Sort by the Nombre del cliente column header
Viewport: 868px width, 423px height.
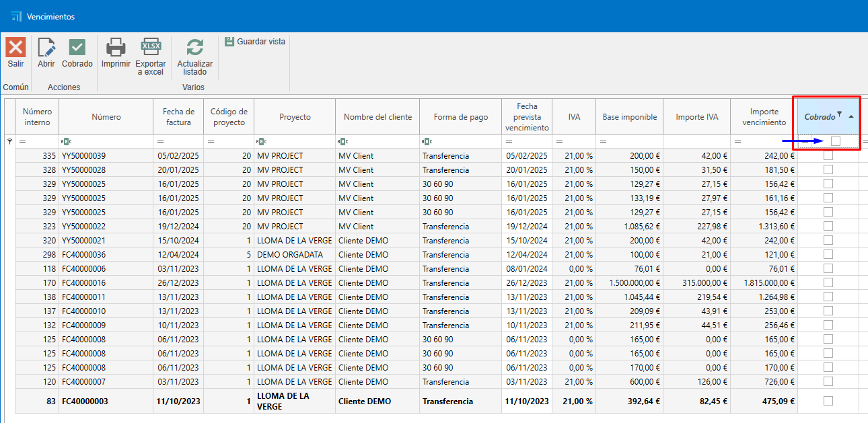pos(377,116)
